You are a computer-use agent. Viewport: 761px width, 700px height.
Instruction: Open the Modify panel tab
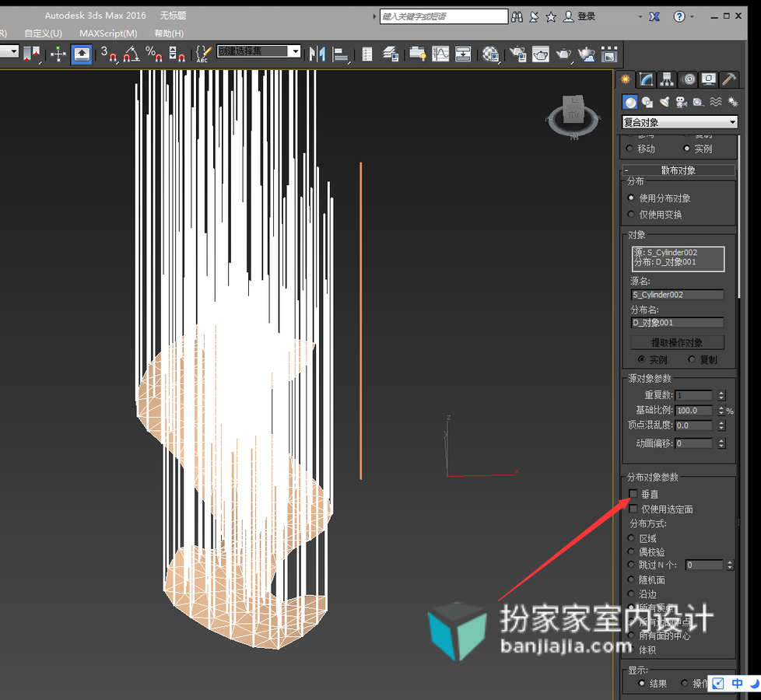coord(647,79)
